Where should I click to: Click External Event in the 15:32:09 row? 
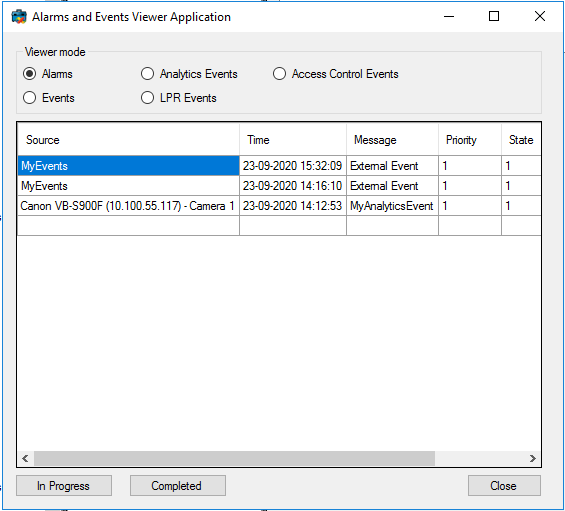pyautogui.click(x=392, y=166)
